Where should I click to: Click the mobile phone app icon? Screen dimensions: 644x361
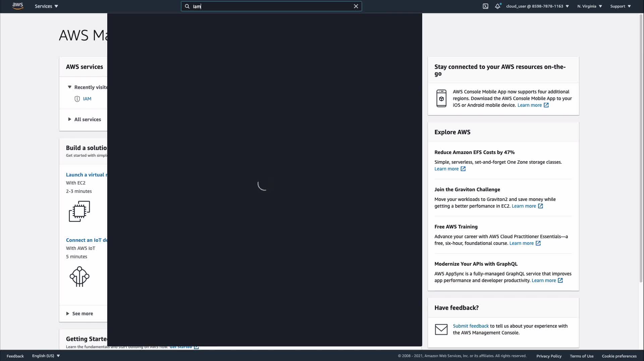(441, 98)
